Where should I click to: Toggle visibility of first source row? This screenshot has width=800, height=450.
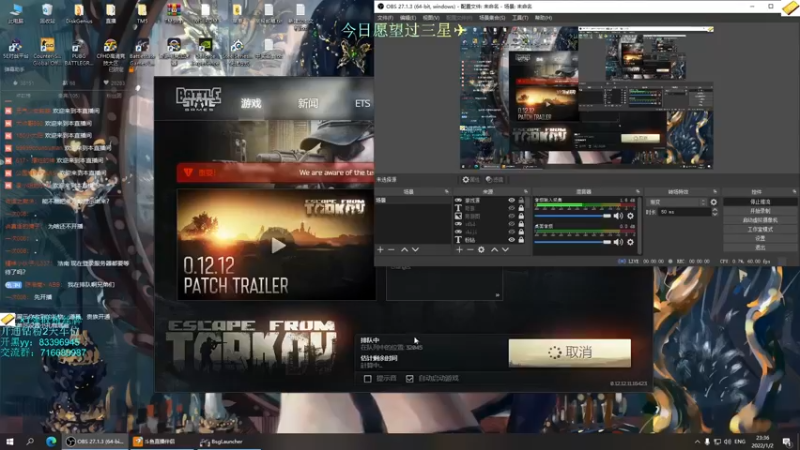[x=511, y=201]
